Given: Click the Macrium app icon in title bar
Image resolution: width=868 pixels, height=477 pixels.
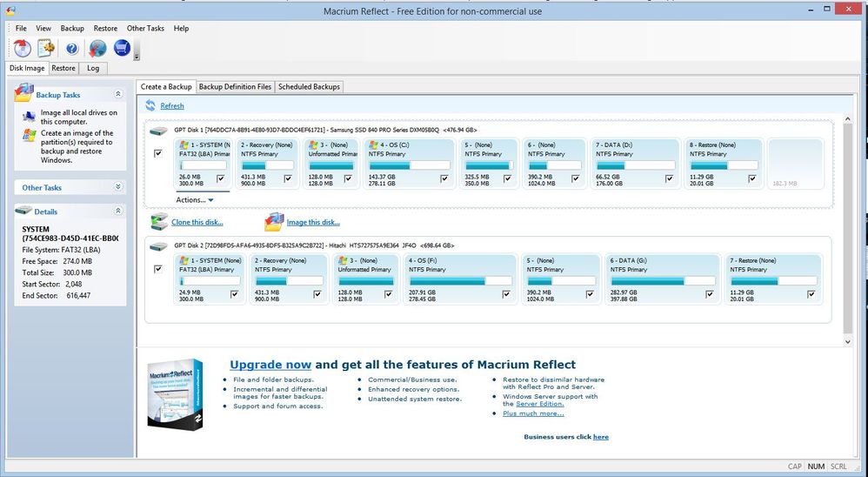Looking at the screenshot, I should (10, 11).
